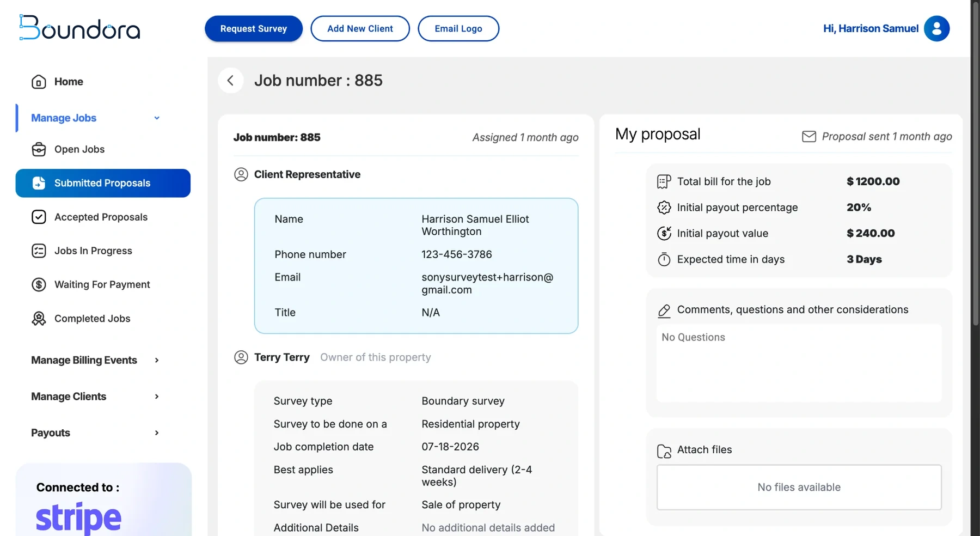
Task: Click the Job number : 885 page title
Action: tap(318, 81)
